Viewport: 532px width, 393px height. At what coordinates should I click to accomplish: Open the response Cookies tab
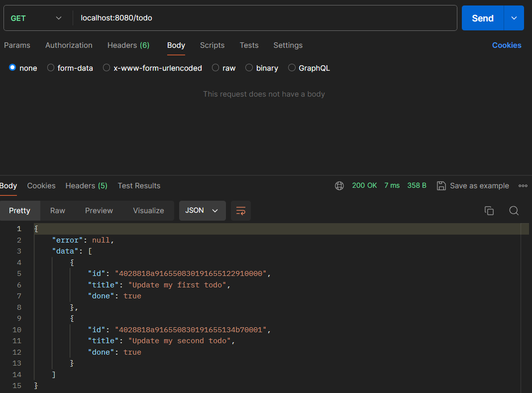pyautogui.click(x=41, y=186)
